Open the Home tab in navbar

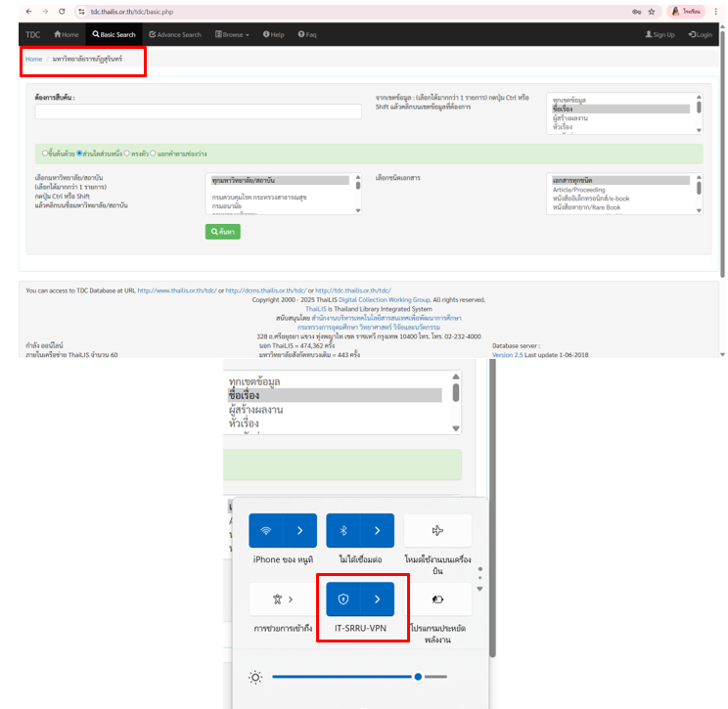click(66, 34)
